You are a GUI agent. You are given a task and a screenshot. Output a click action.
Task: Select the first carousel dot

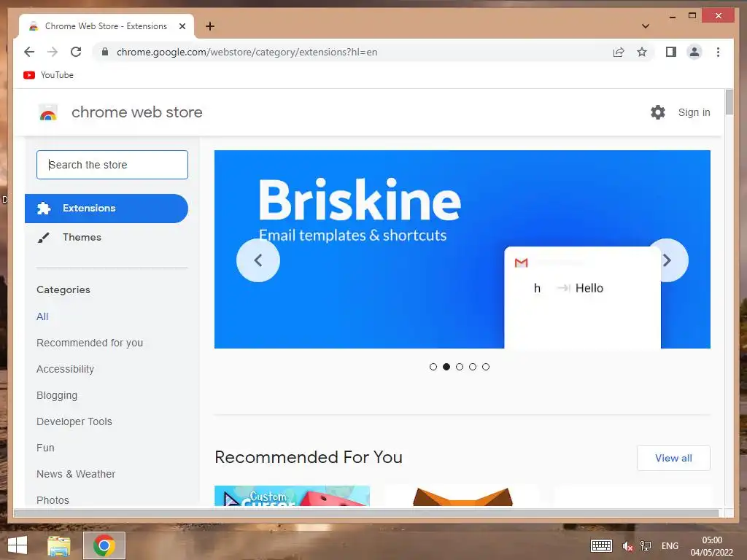pyautogui.click(x=433, y=367)
